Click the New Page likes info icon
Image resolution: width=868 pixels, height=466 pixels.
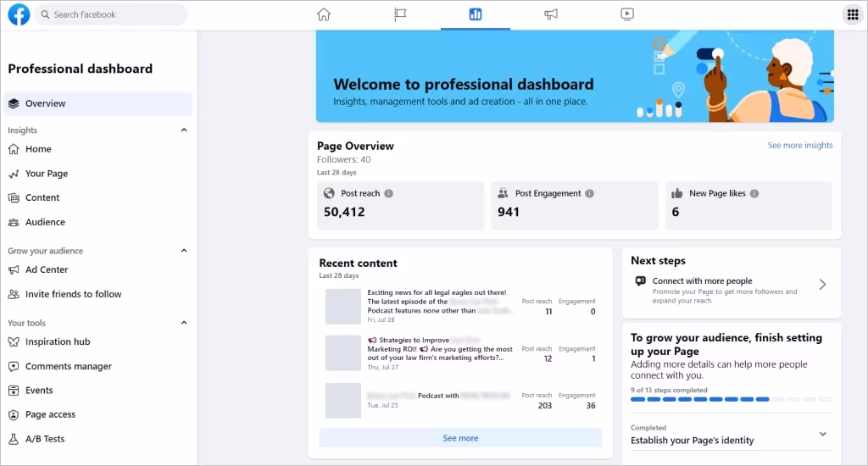[x=754, y=193]
